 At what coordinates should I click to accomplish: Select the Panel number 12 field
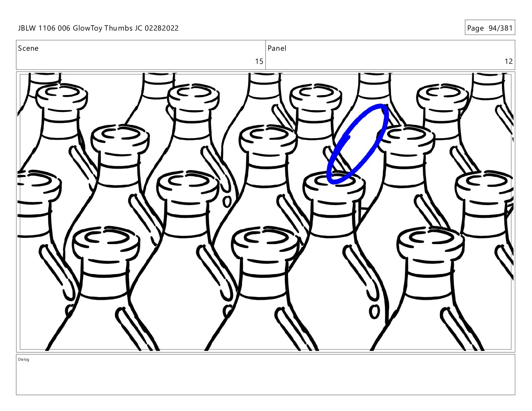390,55
